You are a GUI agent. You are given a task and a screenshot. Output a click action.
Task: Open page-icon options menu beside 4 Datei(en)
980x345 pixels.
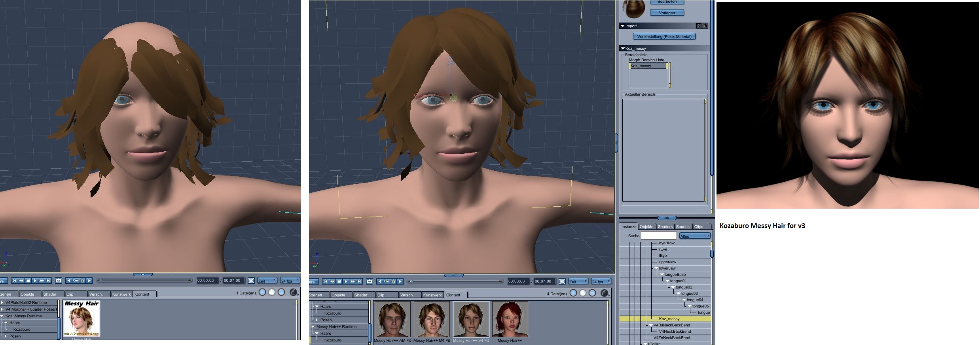coord(604,293)
